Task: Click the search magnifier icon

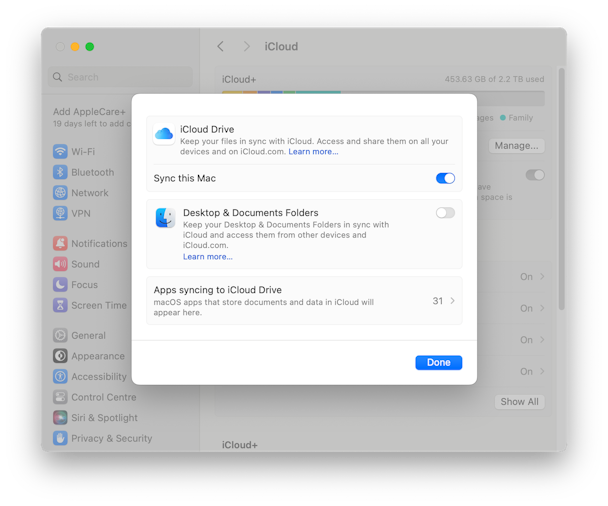Action: (57, 77)
